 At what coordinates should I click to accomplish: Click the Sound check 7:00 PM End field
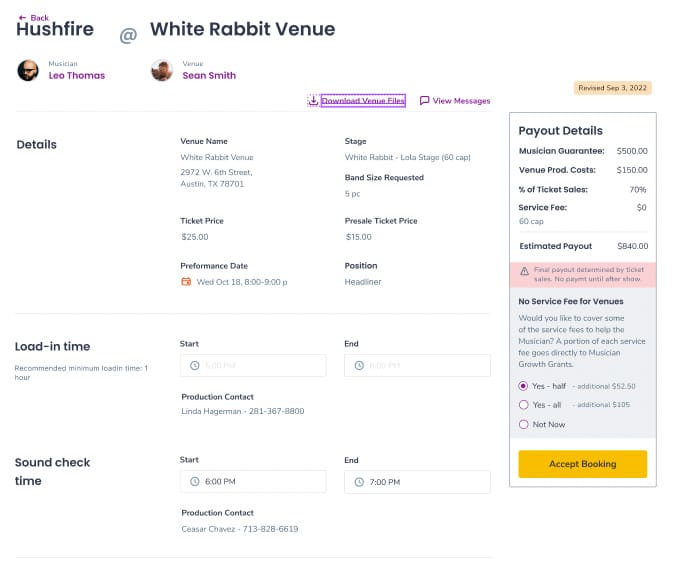click(x=417, y=482)
